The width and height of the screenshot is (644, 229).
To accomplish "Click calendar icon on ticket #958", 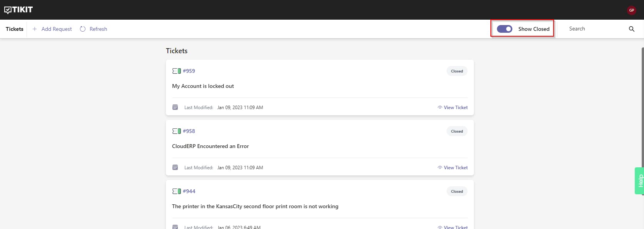I will click(175, 168).
